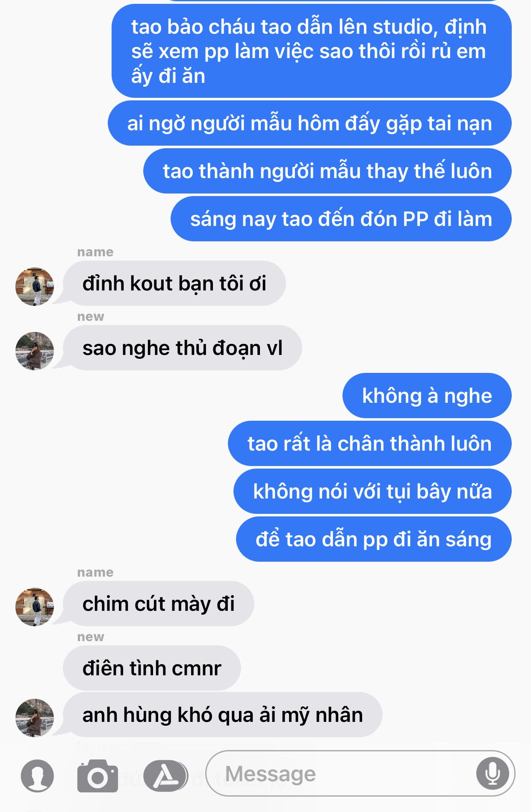Focus the Message input field
Viewport: 531px width, 812px height.
(360, 774)
